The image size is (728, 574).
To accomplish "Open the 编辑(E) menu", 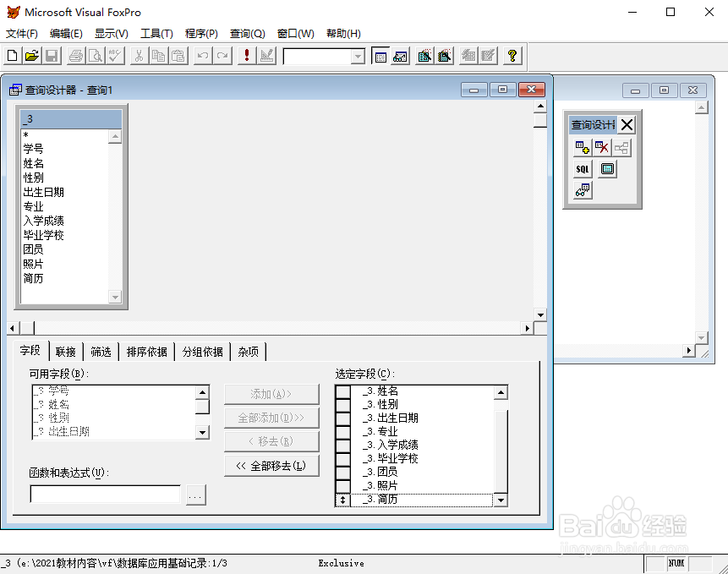I will 67,34.
